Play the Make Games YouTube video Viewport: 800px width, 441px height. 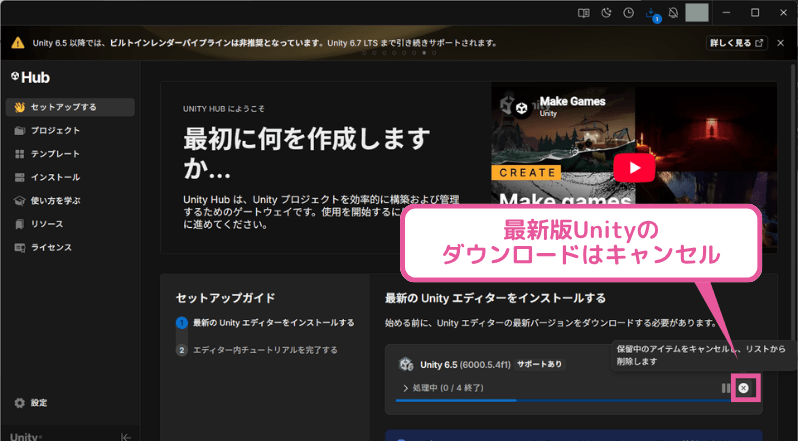pyautogui.click(x=634, y=167)
